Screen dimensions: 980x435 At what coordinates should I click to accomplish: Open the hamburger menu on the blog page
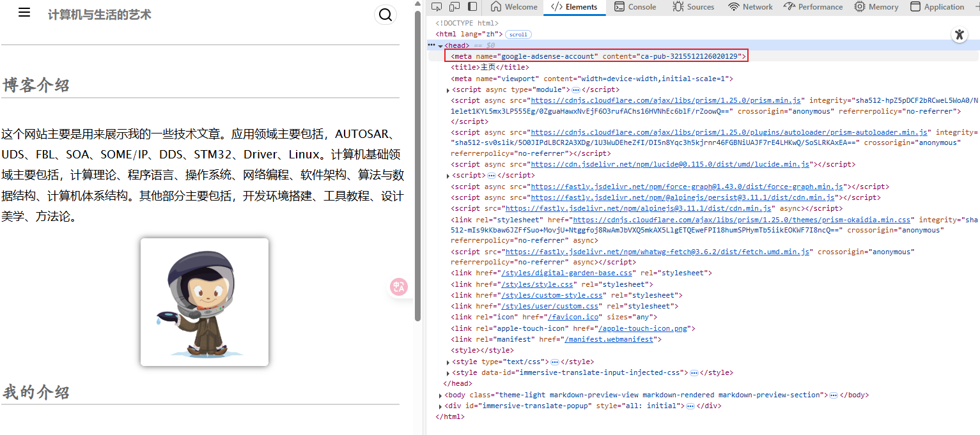coord(24,12)
